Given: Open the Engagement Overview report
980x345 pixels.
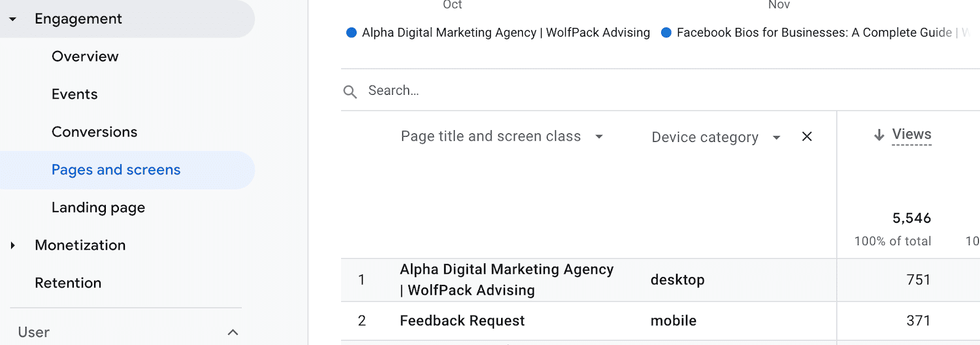Looking at the screenshot, I should pyautogui.click(x=85, y=56).
